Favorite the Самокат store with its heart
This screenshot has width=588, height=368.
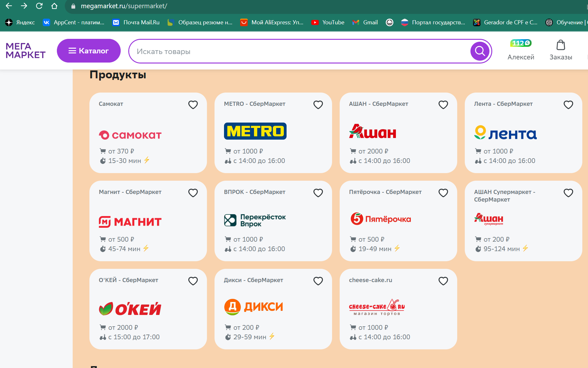point(193,105)
